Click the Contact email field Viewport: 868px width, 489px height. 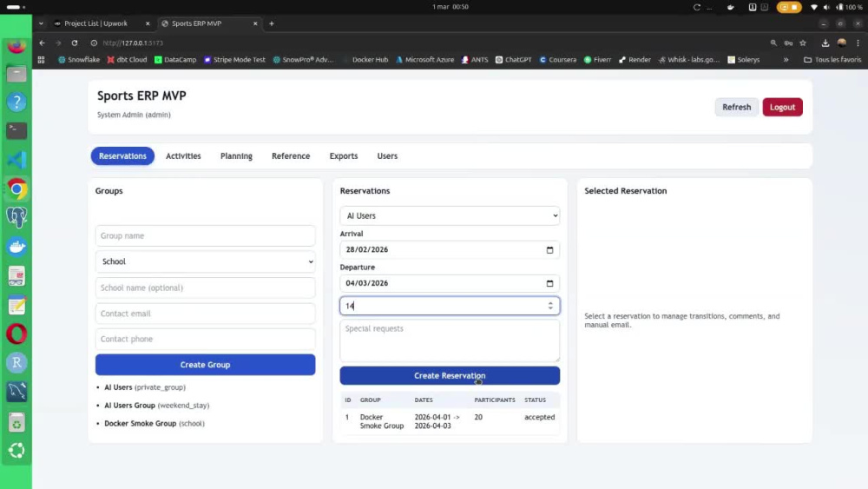point(206,314)
